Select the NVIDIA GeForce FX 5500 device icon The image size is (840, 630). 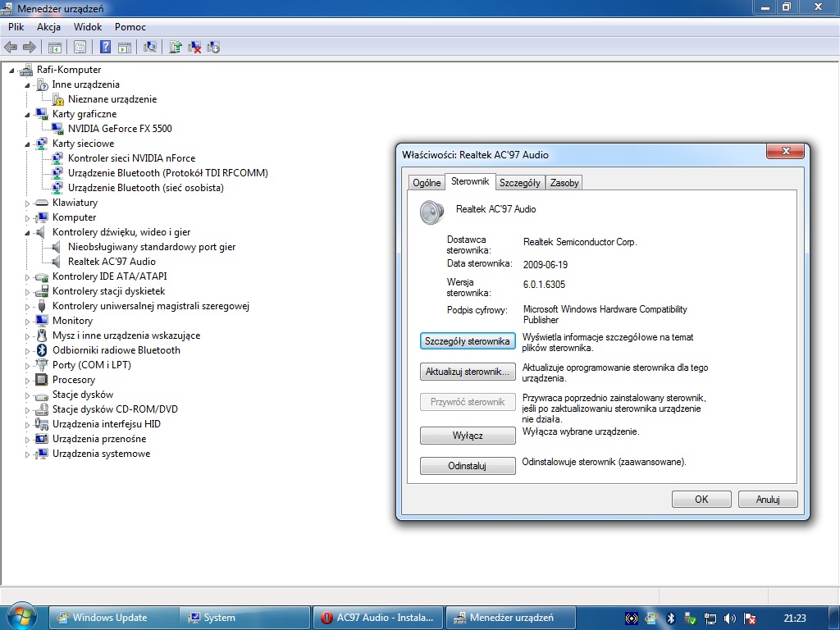57,129
